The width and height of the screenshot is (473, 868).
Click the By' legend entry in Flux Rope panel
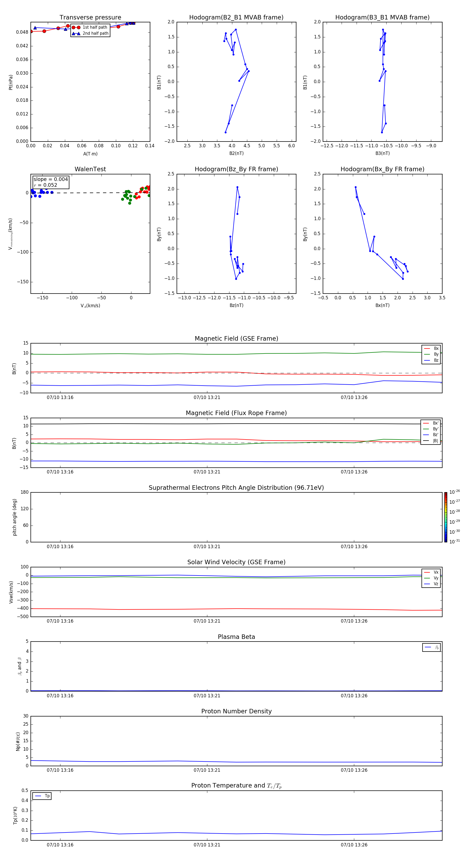tap(431, 429)
